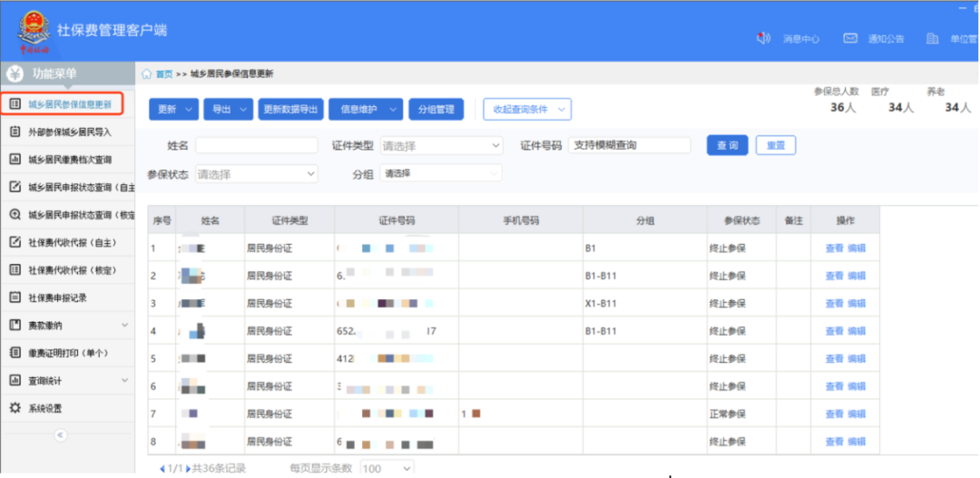
Task: Click the 姓名 input field
Action: click(256, 146)
